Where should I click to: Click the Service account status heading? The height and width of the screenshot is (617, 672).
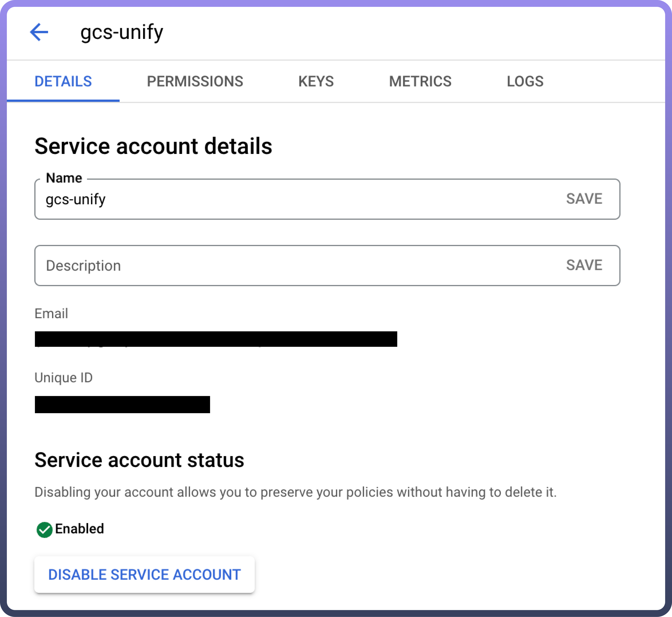(x=139, y=460)
